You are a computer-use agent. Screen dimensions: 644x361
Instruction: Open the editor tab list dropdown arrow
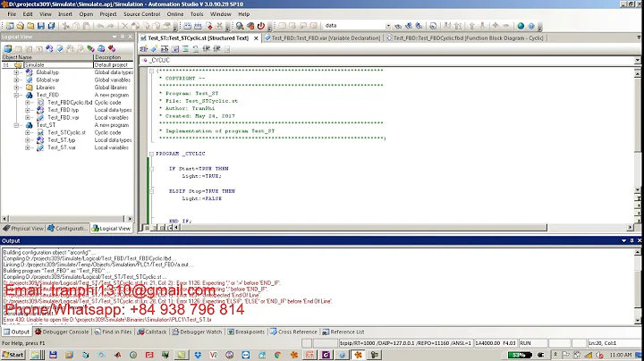(x=639, y=38)
